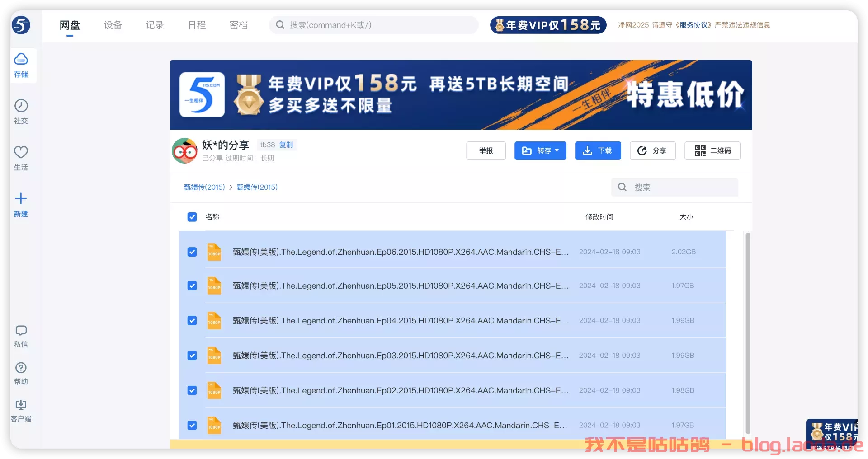
Task: Click the 下载 download button
Action: coord(598,150)
